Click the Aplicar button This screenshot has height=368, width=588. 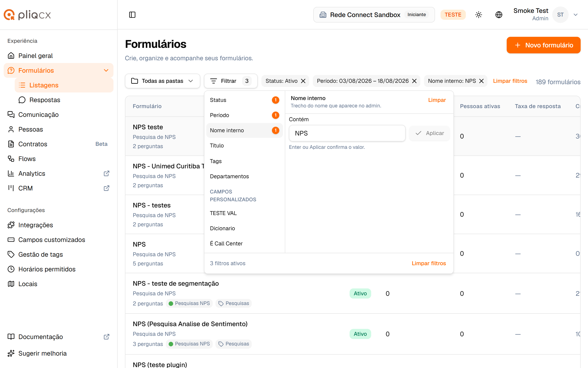[429, 133]
